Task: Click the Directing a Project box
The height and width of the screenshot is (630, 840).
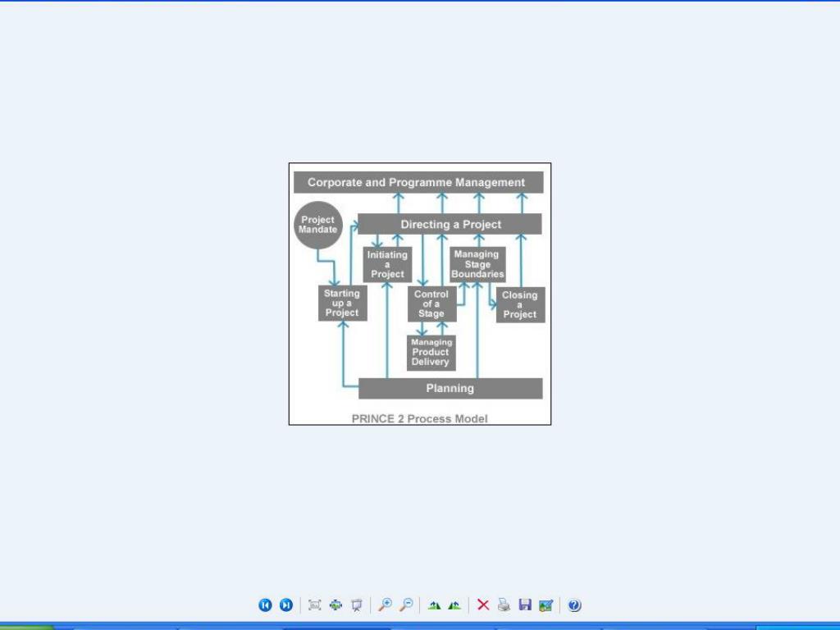Action: point(450,224)
